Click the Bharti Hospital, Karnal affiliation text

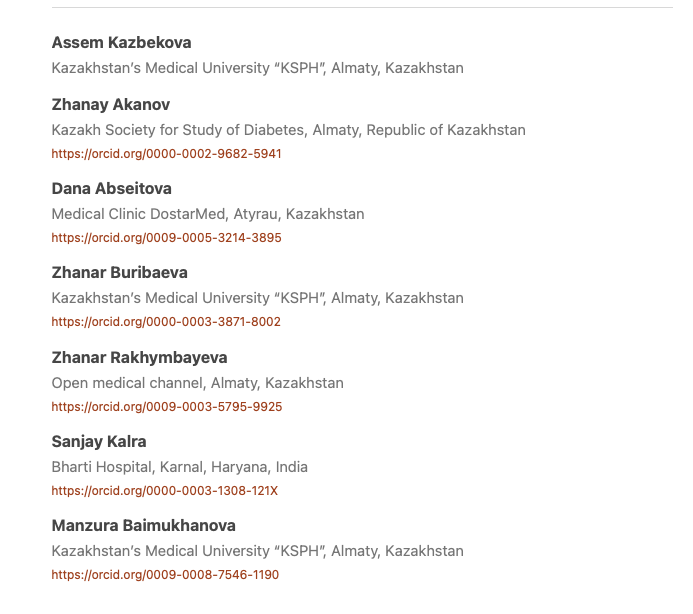[179, 467]
